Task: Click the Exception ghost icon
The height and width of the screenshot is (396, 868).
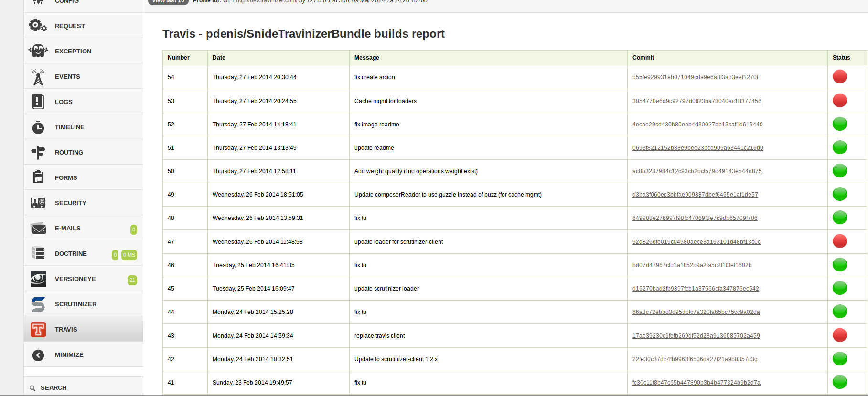Action: coord(38,51)
